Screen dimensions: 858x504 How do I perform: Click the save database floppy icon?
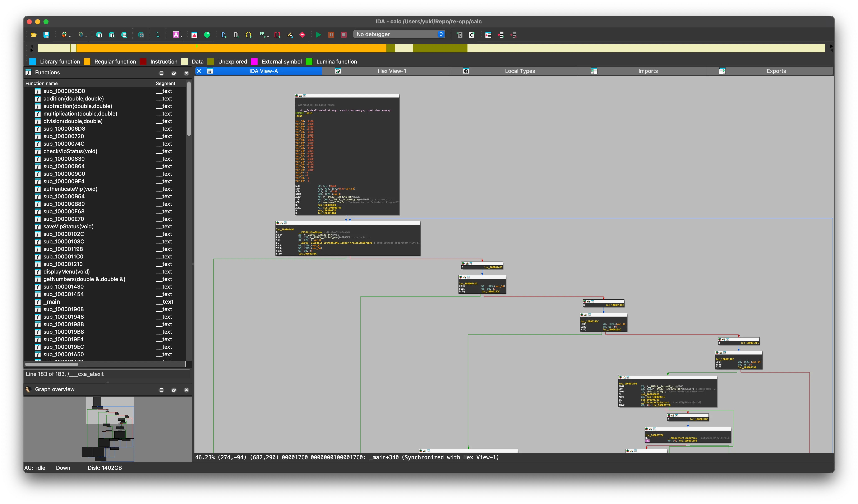[x=46, y=35]
